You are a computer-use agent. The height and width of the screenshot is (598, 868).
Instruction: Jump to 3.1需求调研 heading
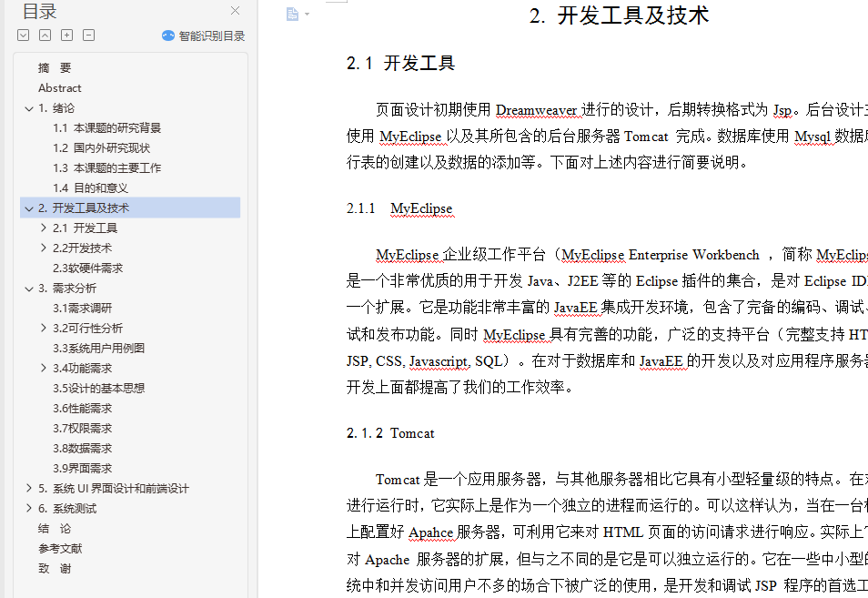pos(83,308)
